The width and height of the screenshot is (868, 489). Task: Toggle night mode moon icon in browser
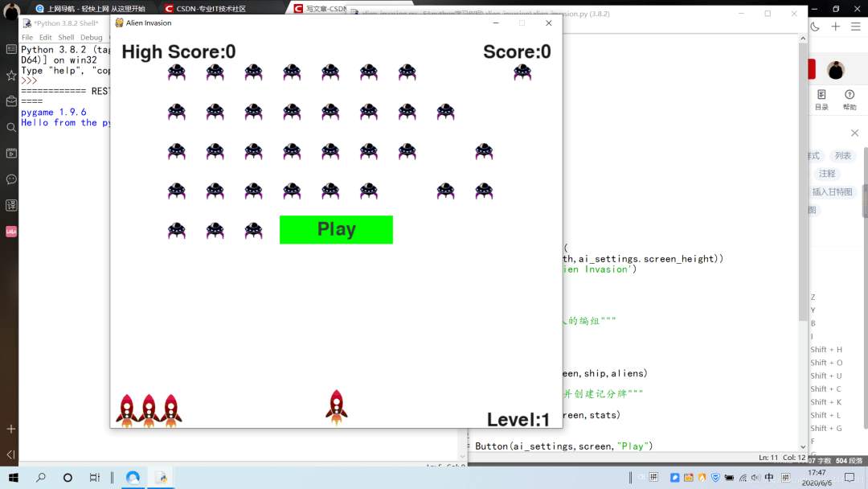click(x=815, y=27)
